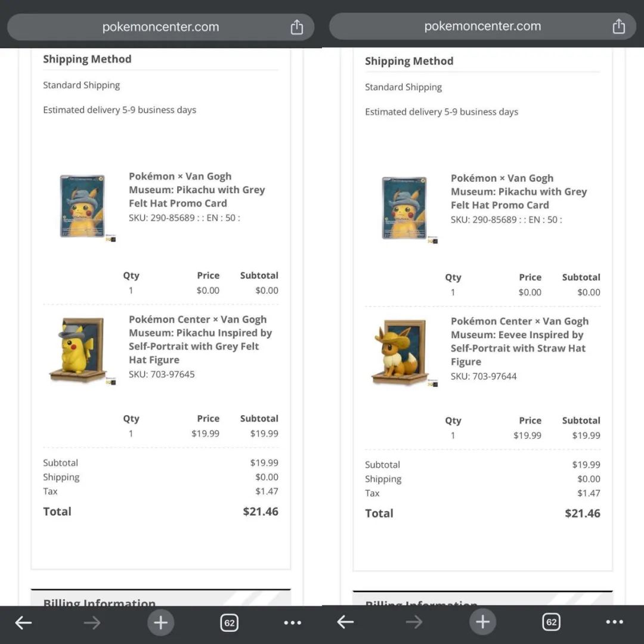Screen dimensions: 644x644
Task: Go back using the right screenshot's back arrow
Action: (345, 622)
